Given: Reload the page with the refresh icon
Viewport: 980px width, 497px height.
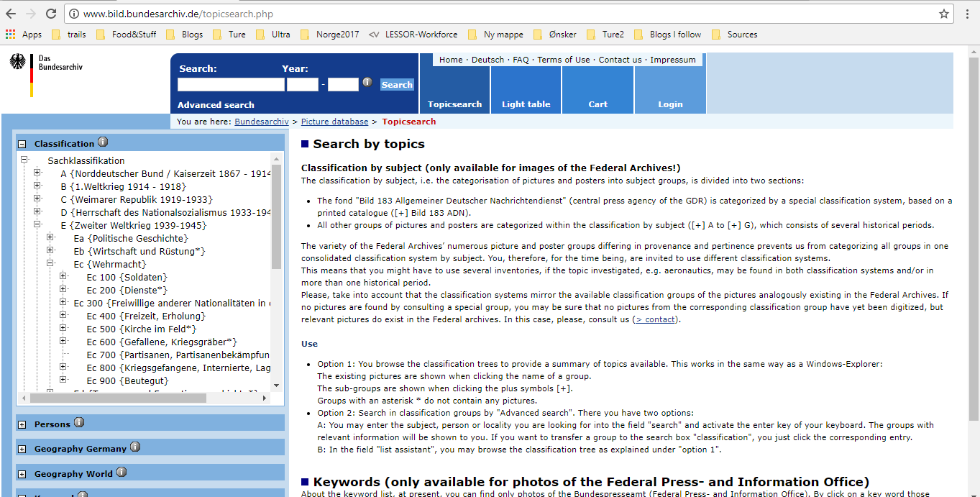Looking at the screenshot, I should pos(51,14).
